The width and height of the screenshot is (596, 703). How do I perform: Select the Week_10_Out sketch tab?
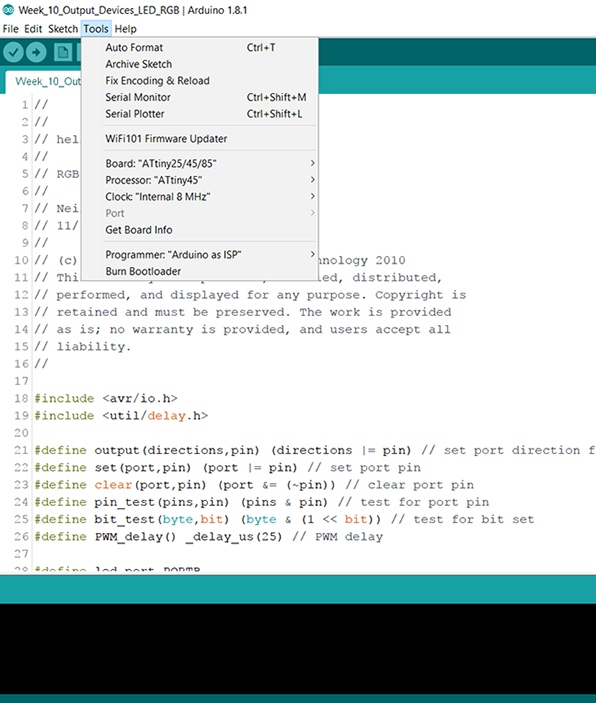[44, 82]
